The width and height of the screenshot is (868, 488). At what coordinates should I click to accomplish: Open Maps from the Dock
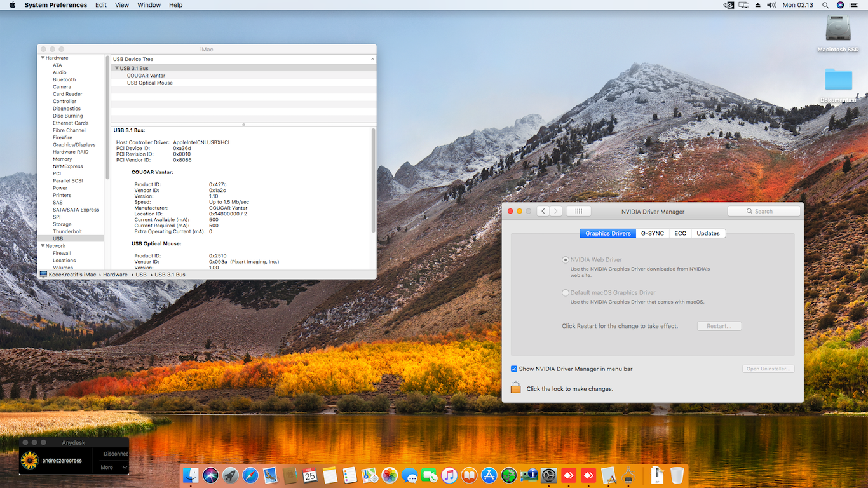[x=369, y=475]
